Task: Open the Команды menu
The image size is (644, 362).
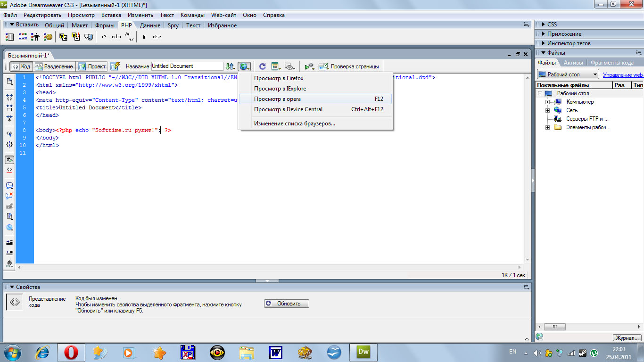Action: click(192, 15)
